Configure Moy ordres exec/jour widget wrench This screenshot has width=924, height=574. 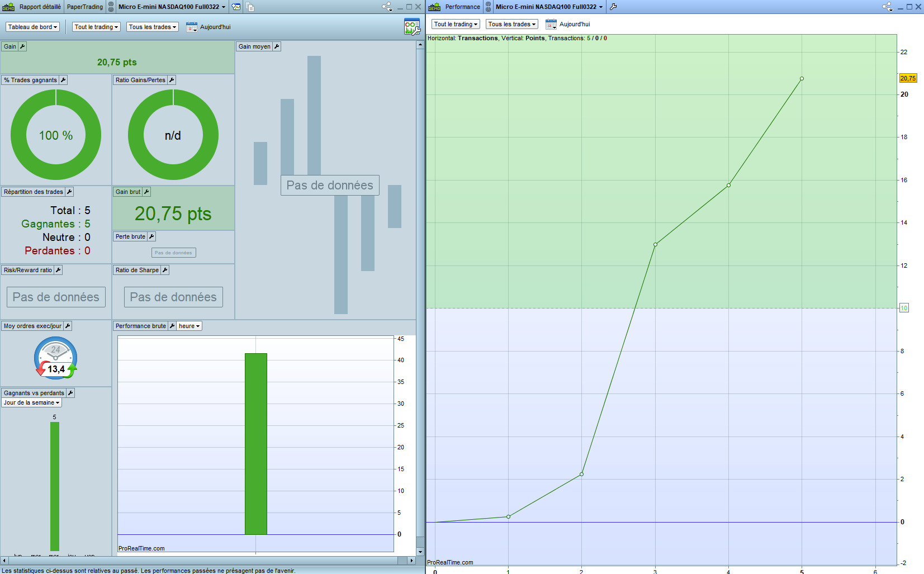68,326
